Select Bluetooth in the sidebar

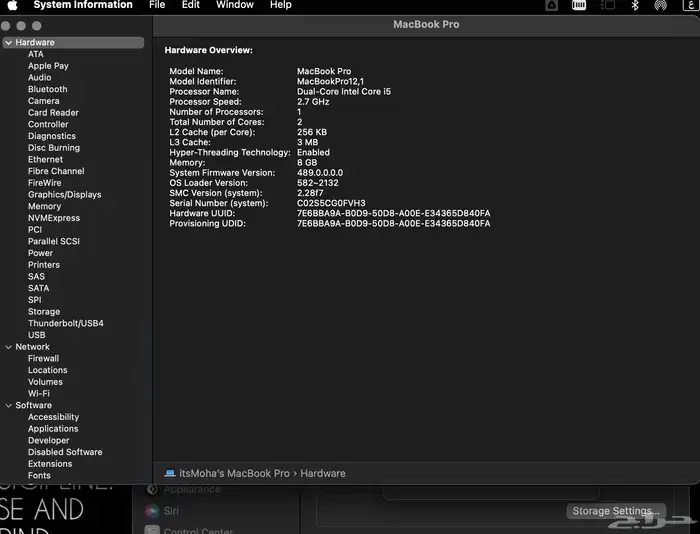(x=48, y=89)
